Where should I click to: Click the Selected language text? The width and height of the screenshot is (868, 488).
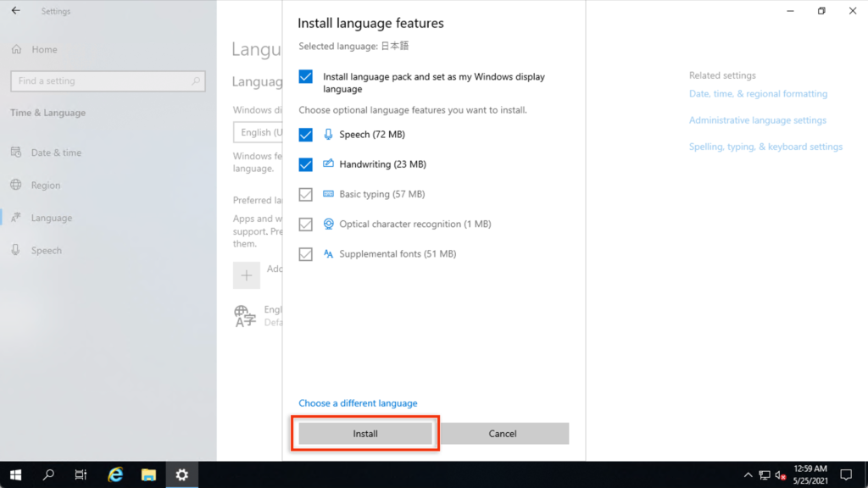point(353,46)
